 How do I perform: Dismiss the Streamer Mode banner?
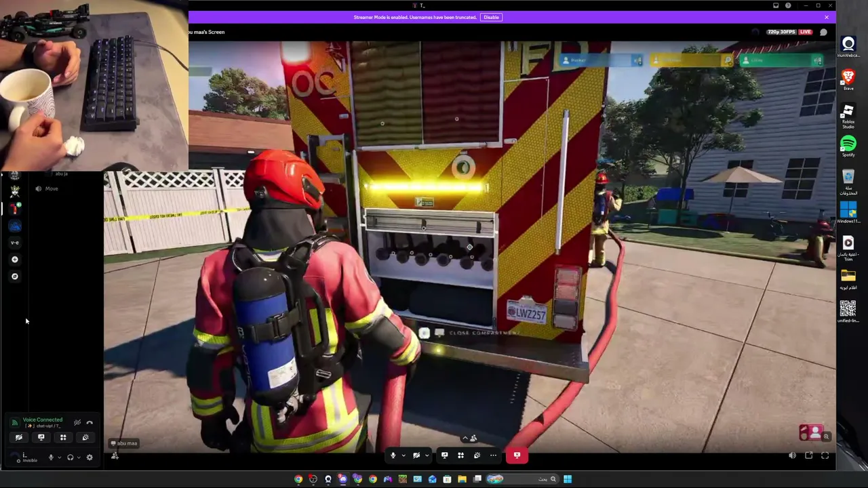tap(827, 17)
